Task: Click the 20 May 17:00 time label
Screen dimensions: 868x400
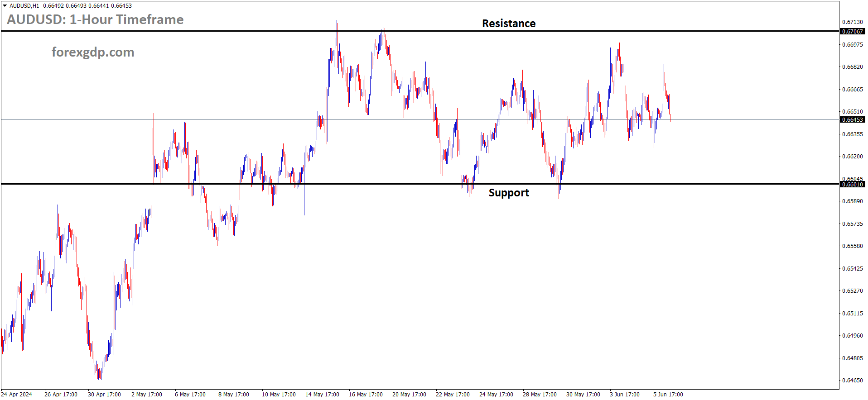Action: pyautogui.click(x=409, y=395)
